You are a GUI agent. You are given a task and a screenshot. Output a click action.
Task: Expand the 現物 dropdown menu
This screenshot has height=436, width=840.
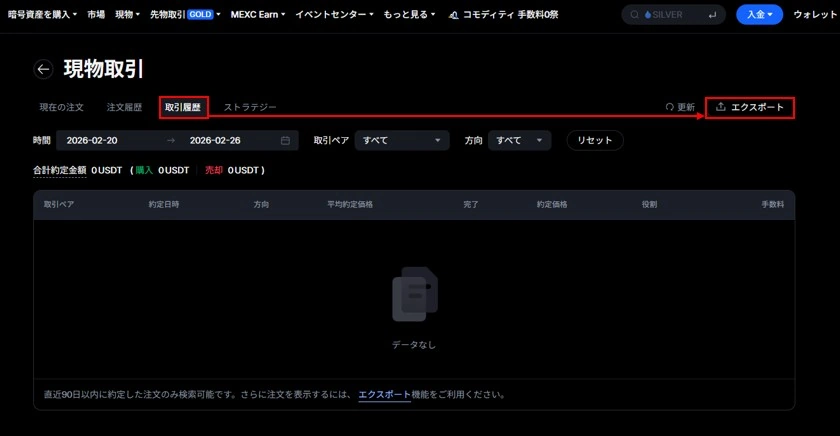click(x=128, y=14)
